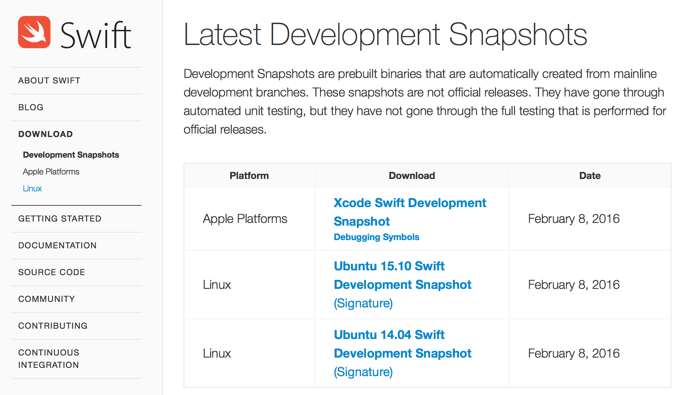Click the Swift wordmark text
Image resolution: width=680 pixels, height=395 pixels.
point(95,35)
